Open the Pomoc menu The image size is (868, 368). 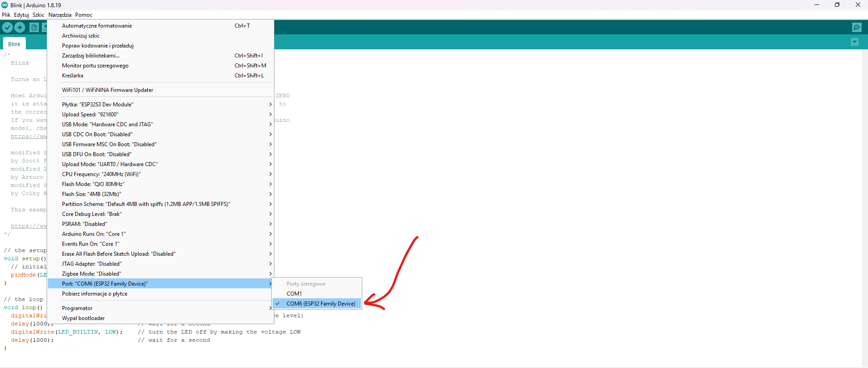point(84,15)
